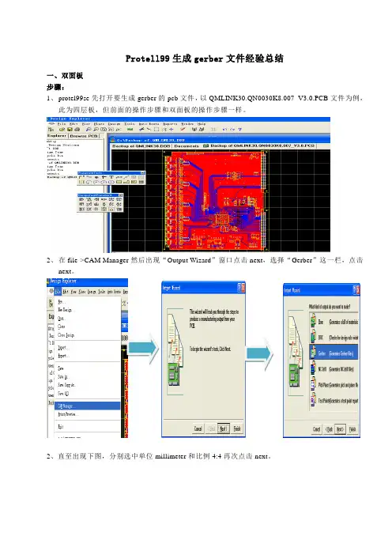
Task: Click the red checkmark toolbar icon
Action: (x=183, y=129)
